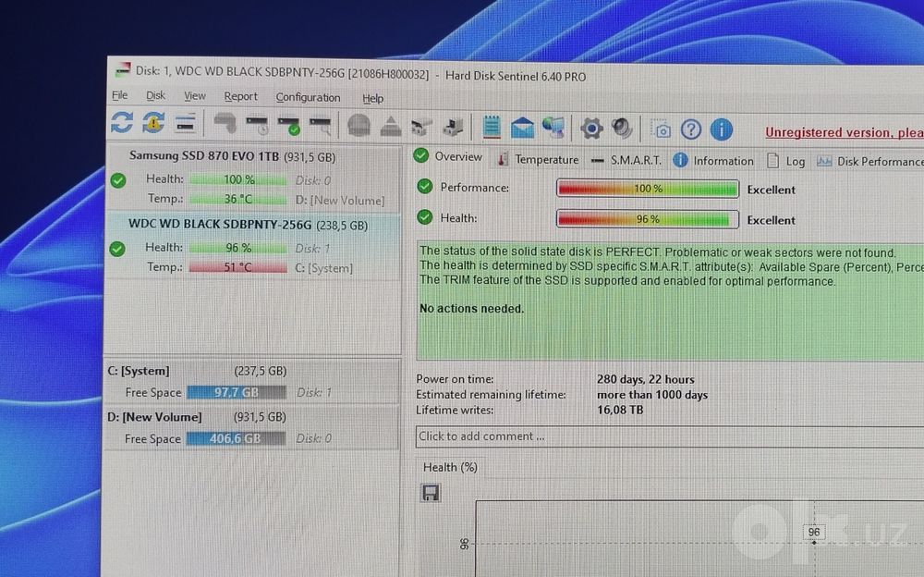Viewport: 924px width, 577px height.
Task: Switch to the S.M.A.R.T. tab
Action: (x=626, y=160)
